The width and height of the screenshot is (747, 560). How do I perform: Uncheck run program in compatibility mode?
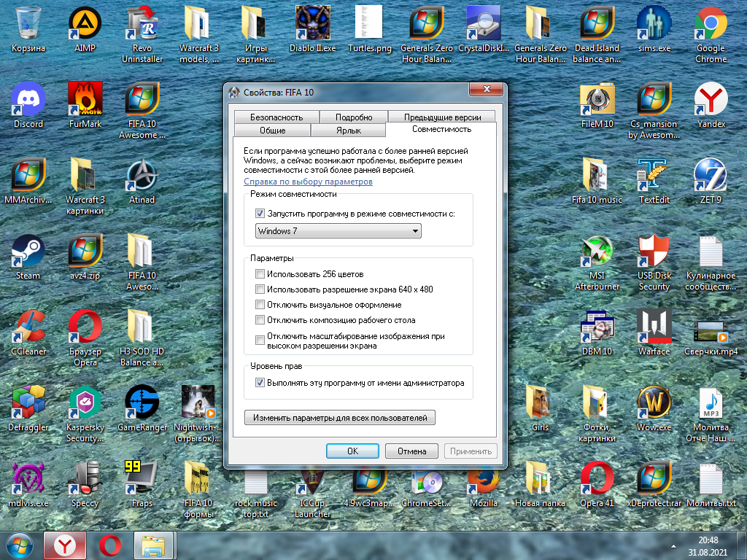coord(260,213)
